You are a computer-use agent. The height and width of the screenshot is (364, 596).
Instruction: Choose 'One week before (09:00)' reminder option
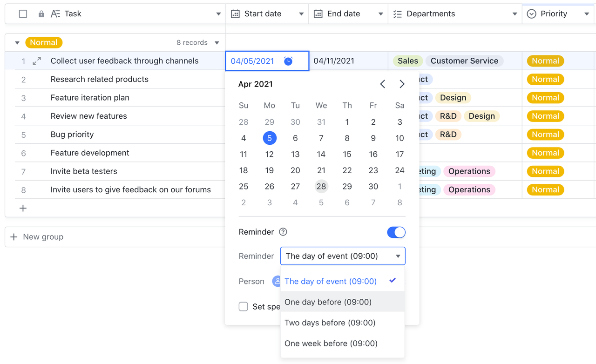(x=331, y=344)
